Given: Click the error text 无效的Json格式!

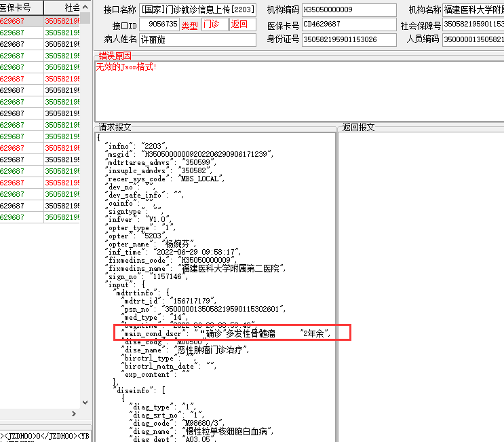Looking at the screenshot, I should (x=126, y=67).
